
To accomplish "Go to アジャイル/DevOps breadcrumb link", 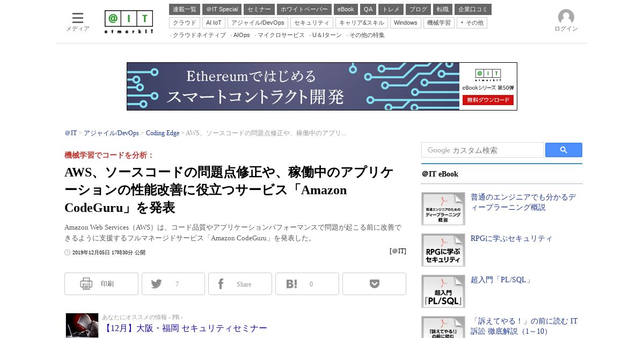I will point(111,133).
